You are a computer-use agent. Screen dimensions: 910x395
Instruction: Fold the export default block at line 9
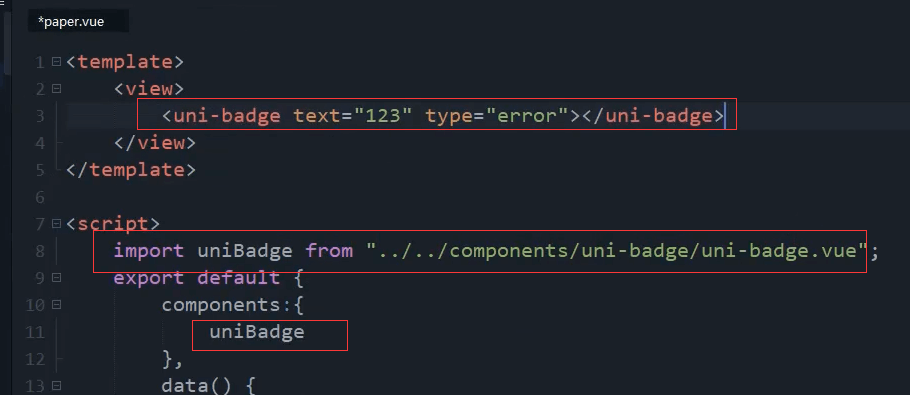56,277
